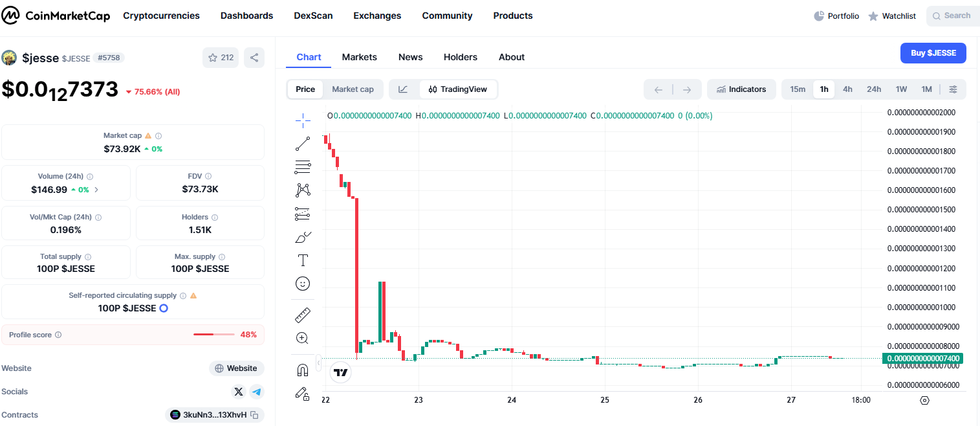Click the market cap warning icon

[148, 136]
